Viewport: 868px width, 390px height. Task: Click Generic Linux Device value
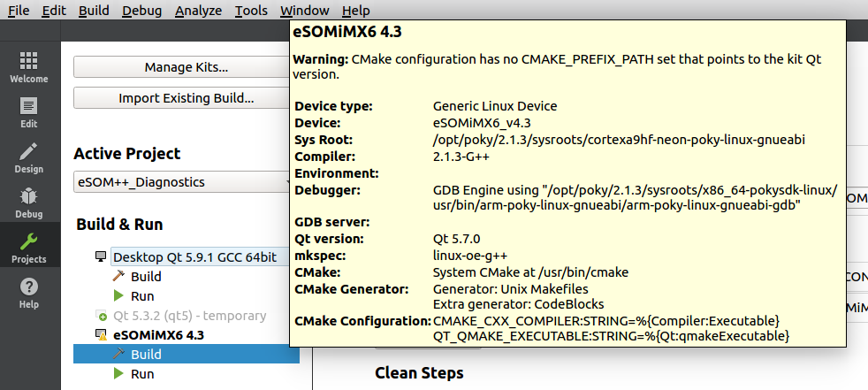coord(495,106)
